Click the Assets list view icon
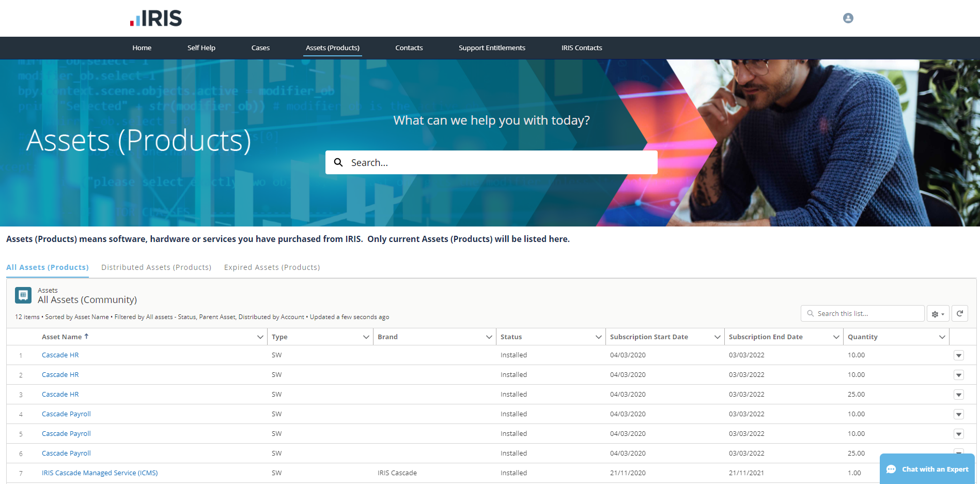980x484 pixels. coord(23,295)
